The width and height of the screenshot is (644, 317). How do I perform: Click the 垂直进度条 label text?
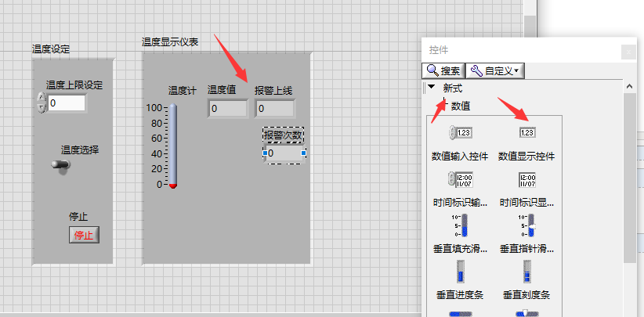point(460,295)
